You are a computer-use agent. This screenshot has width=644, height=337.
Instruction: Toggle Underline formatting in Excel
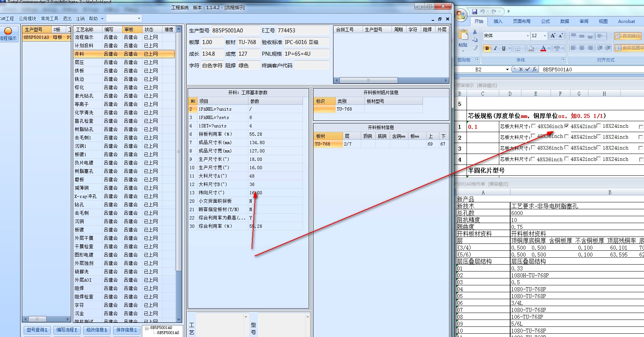point(504,48)
